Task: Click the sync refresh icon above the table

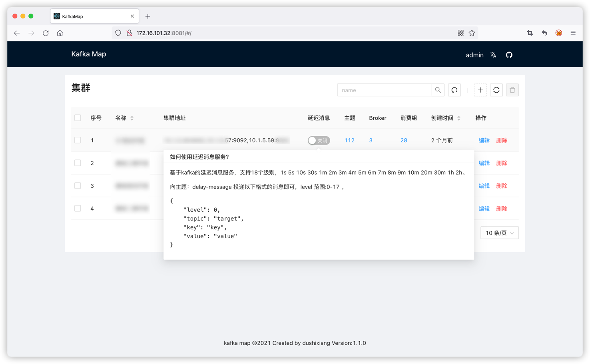Action: click(x=496, y=90)
